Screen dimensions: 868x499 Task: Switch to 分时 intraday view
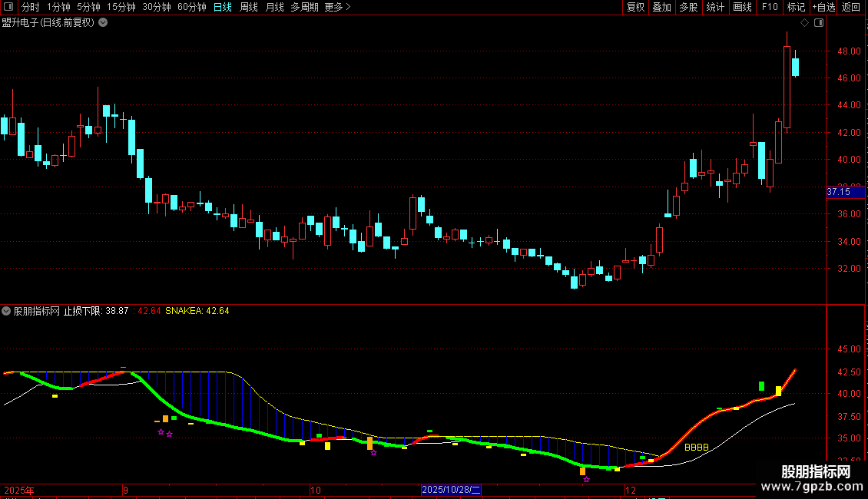31,7
